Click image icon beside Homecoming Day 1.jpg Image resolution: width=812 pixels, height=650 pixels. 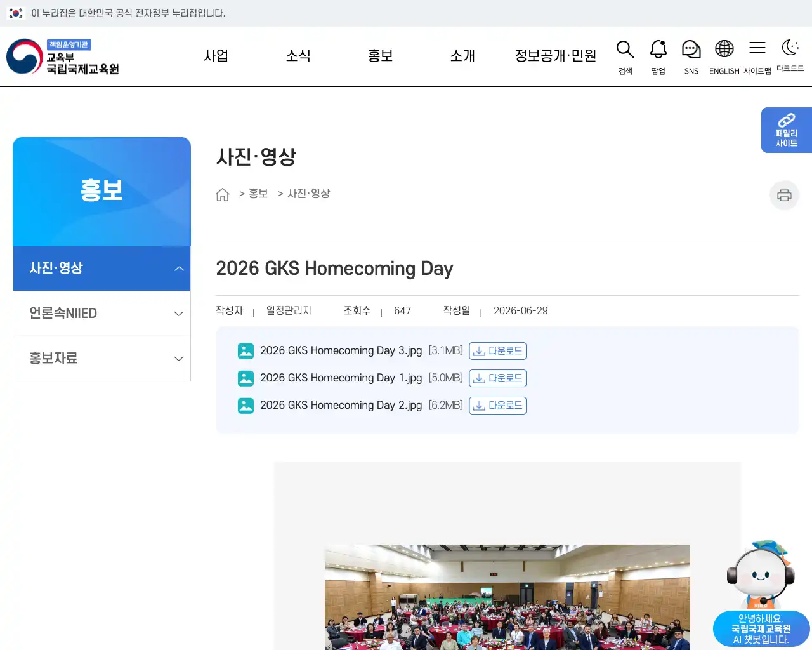[246, 378]
